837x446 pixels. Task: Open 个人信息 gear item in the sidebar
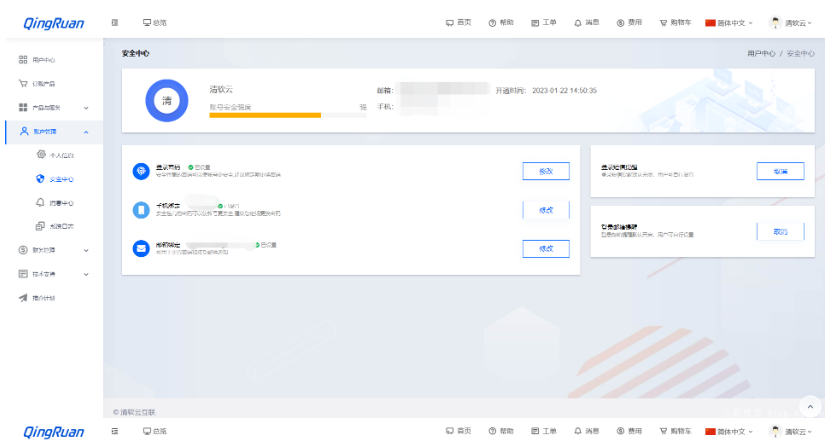[55, 155]
